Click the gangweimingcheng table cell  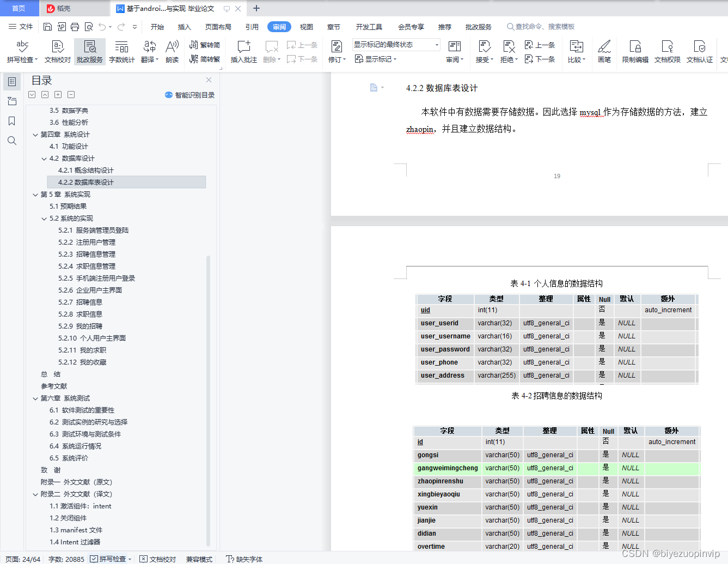pyautogui.click(x=448, y=468)
